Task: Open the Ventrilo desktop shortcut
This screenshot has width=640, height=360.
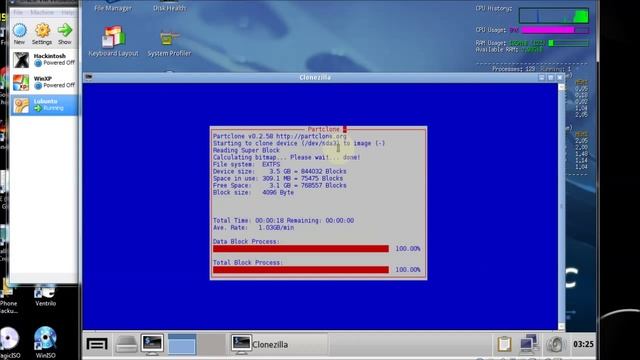Action: 45,296
